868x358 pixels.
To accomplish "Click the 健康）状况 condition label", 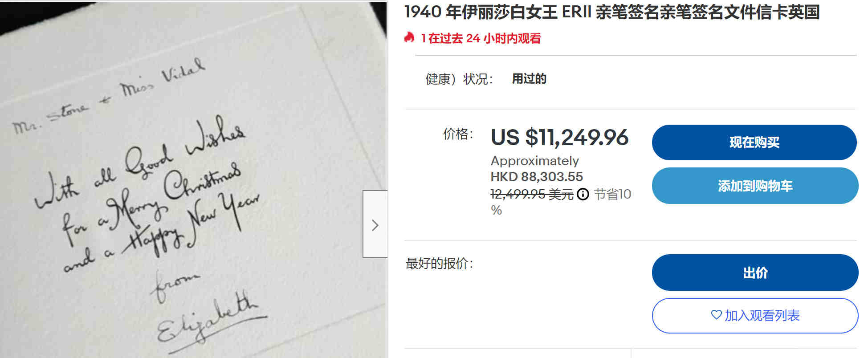I will pyautogui.click(x=459, y=79).
